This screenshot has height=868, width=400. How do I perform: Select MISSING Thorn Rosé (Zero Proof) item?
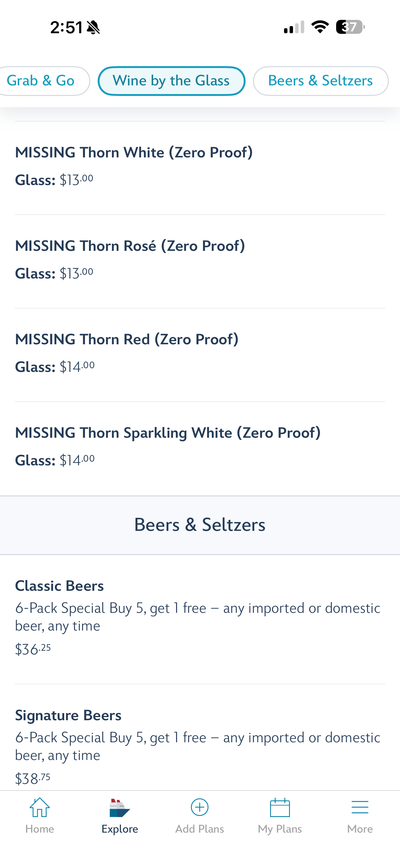click(200, 261)
